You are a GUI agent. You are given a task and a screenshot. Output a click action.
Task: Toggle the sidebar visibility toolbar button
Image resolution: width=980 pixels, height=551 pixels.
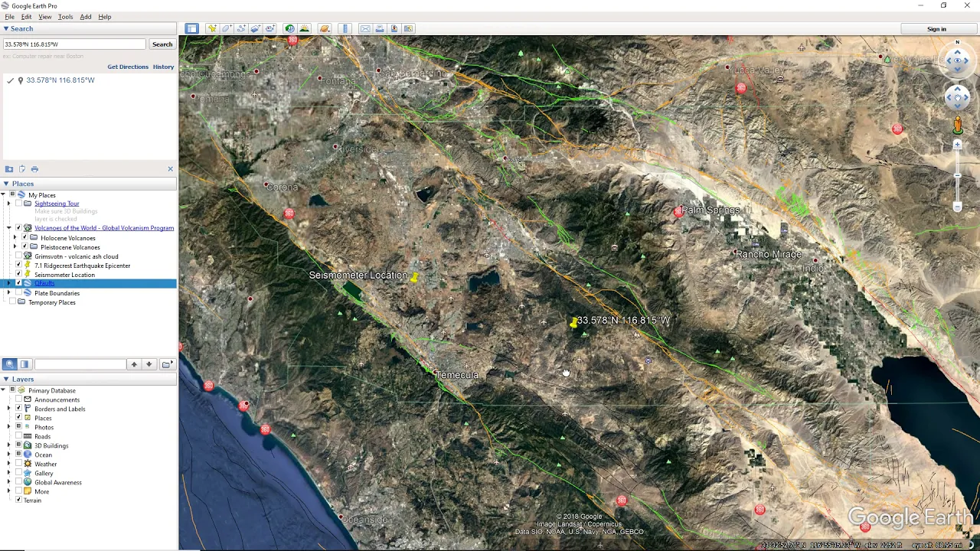coord(191,28)
